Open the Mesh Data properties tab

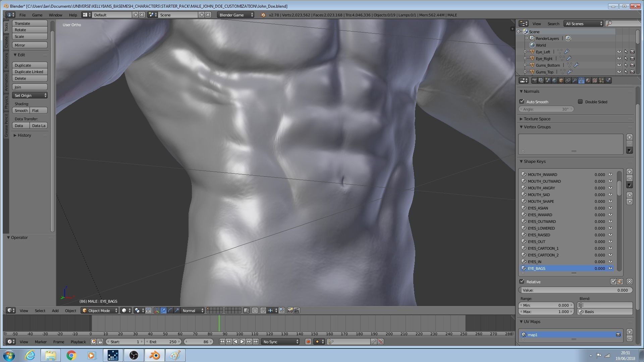click(581, 80)
